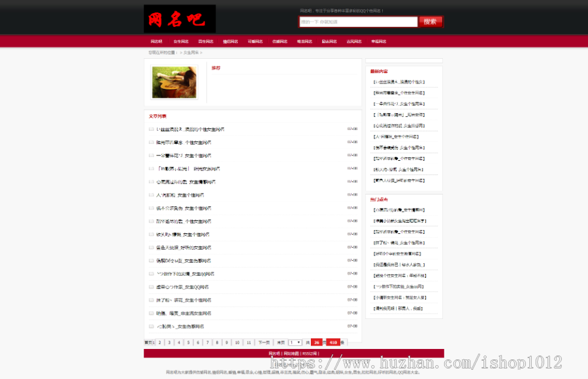Open sidebar link 【小清新女生网名…】

click(x=400, y=297)
